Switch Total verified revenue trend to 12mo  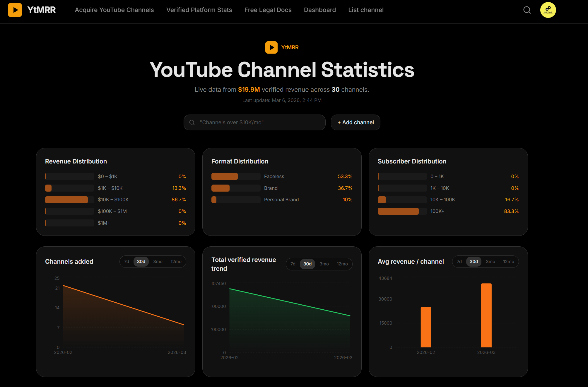(342, 264)
